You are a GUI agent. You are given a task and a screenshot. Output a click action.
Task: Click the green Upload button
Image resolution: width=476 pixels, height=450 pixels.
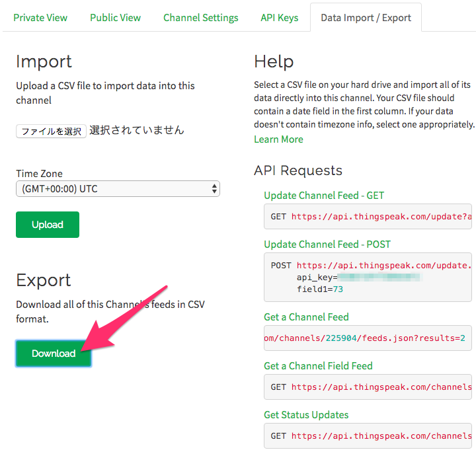48,225
